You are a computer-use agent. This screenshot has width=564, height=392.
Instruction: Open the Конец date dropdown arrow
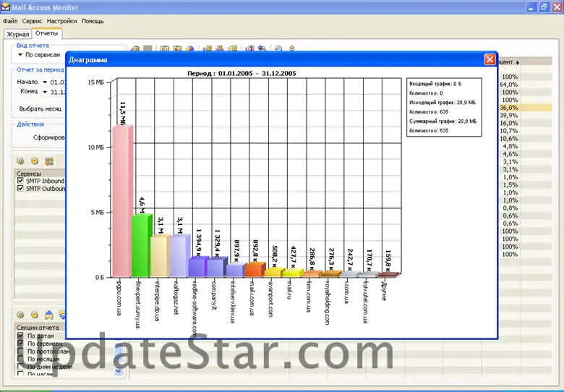[45, 92]
